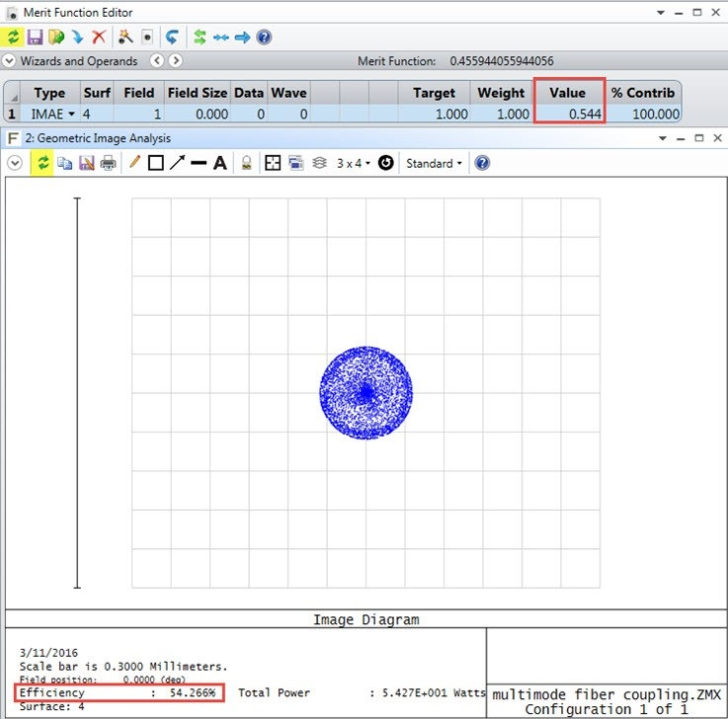The width and height of the screenshot is (728, 719).
Task: Expand Geometric Image Analysis settings chevron
Action: [15, 163]
